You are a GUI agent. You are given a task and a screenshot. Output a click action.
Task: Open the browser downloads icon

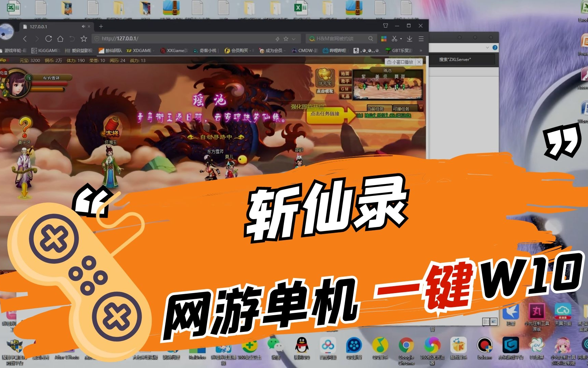410,39
